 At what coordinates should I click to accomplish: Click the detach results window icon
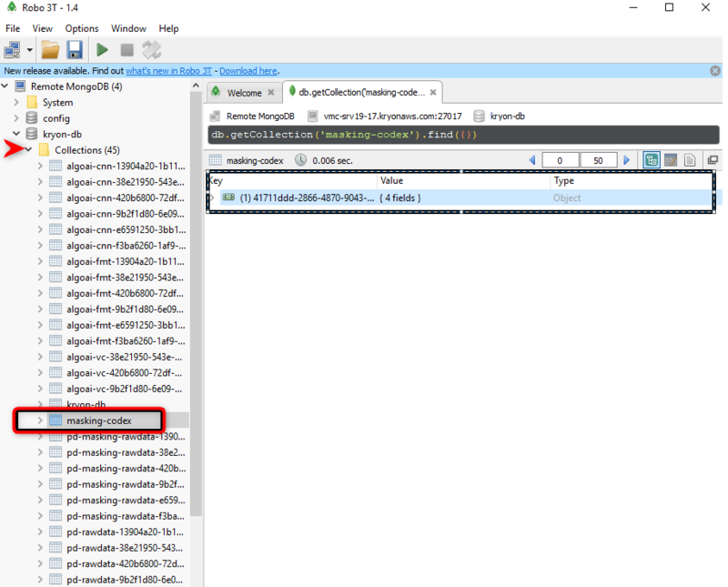[x=713, y=160]
